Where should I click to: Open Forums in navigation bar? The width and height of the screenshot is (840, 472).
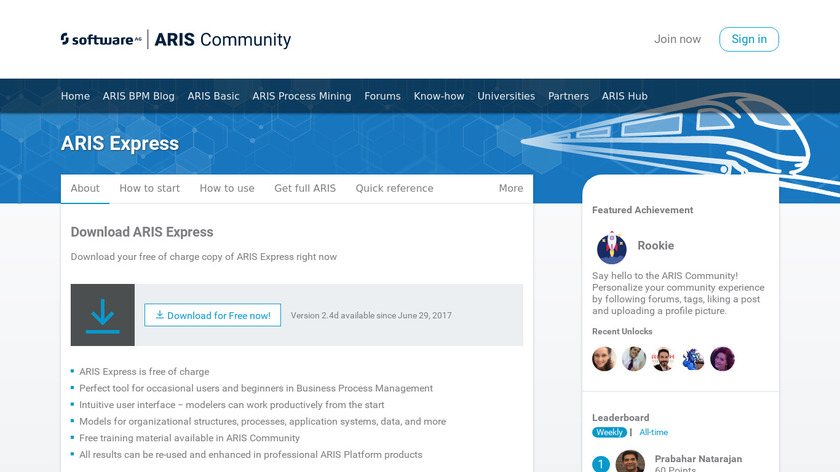point(382,96)
